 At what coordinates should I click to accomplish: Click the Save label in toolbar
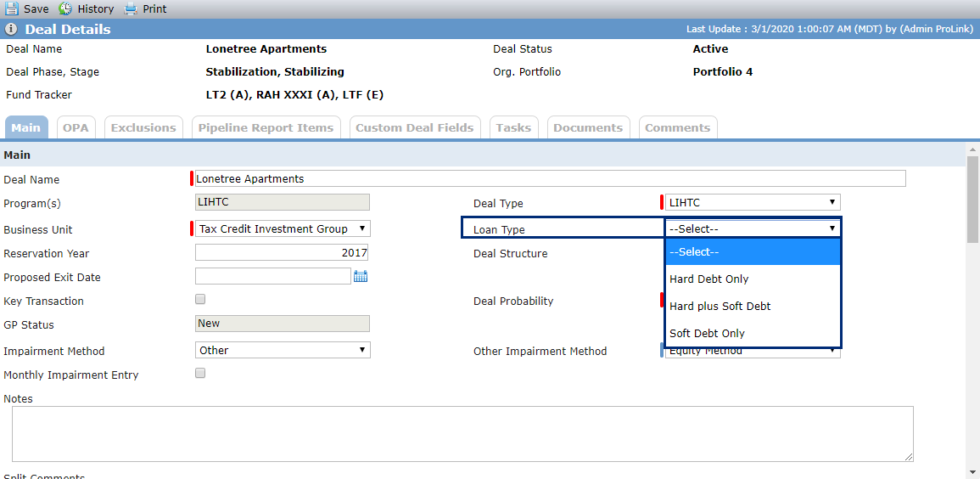click(36, 8)
